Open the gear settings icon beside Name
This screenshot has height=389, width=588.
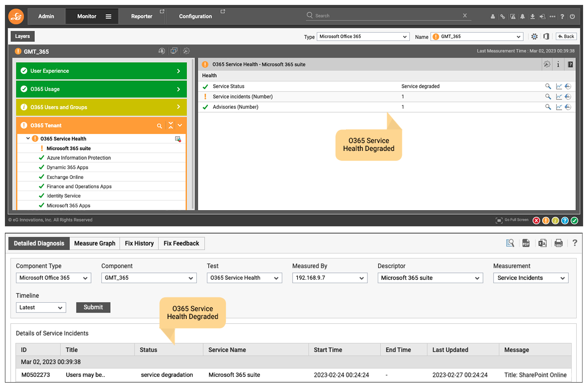click(x=534, y=37)
